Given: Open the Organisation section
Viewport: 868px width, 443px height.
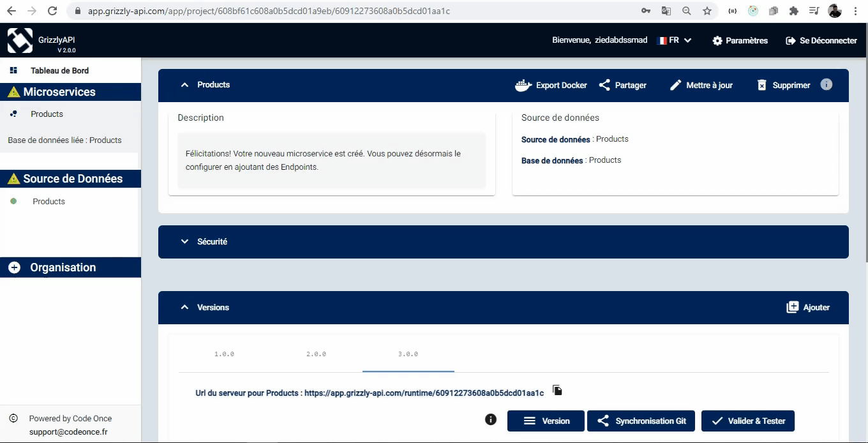Looking at the screenshot, I should coord(70,267).
